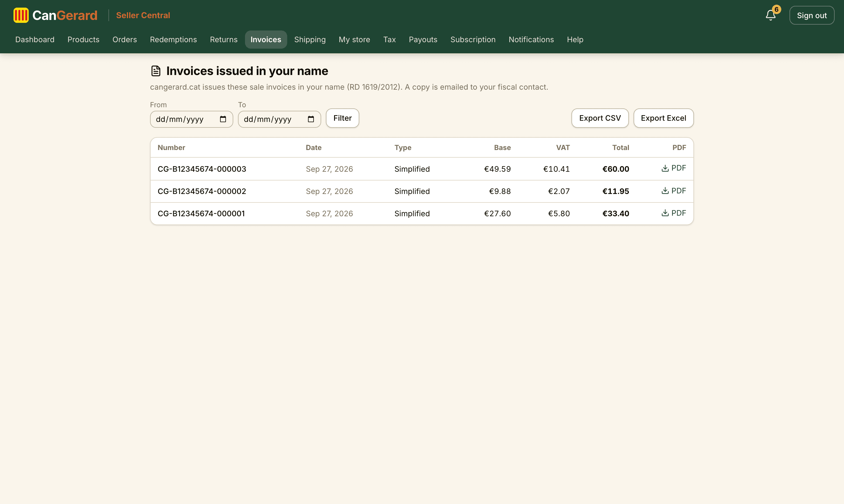This screenshot has height=504, width=844.
Task: Click Export Excel
Action: (663, 118)
